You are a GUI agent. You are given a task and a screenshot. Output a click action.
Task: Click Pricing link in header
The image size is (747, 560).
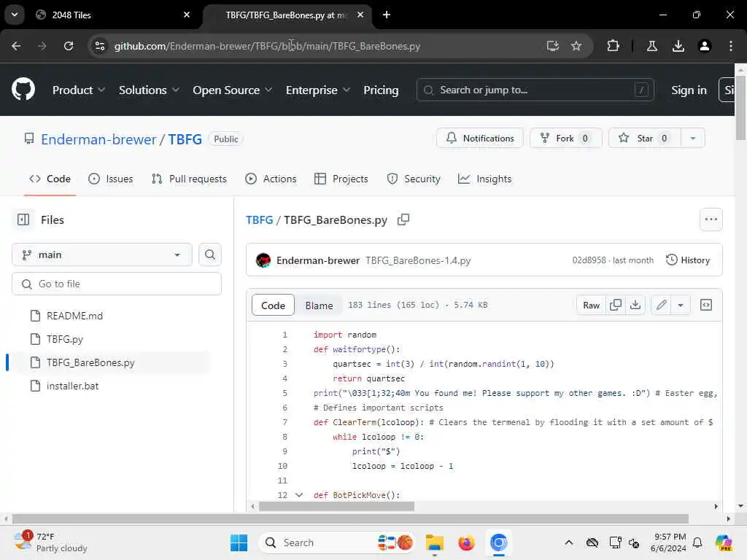[x=381, y=90]
